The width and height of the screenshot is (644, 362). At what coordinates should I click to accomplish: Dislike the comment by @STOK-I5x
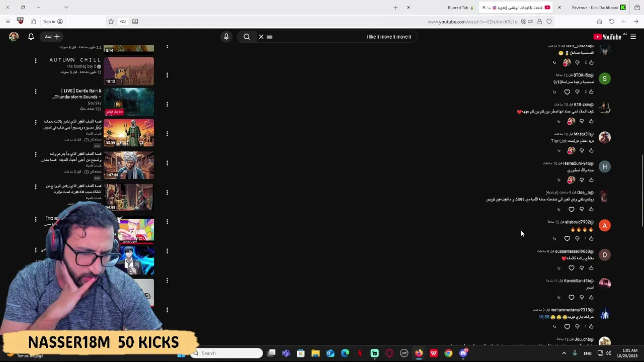coord(577,92)
